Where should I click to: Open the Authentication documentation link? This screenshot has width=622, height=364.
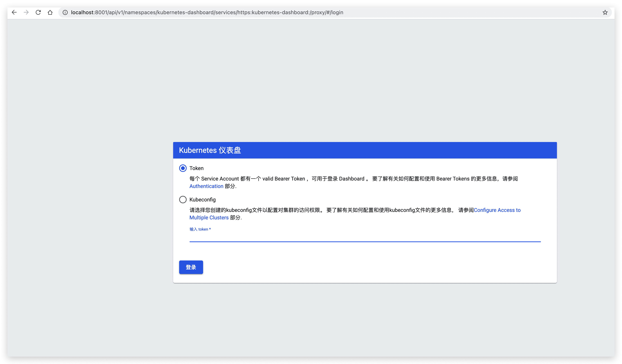pos(206,186)
